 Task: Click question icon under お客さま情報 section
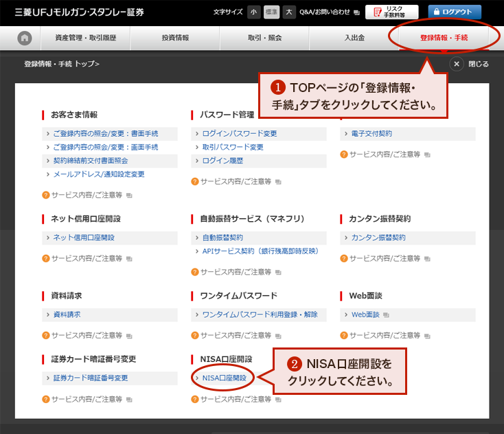pos(46,195)
